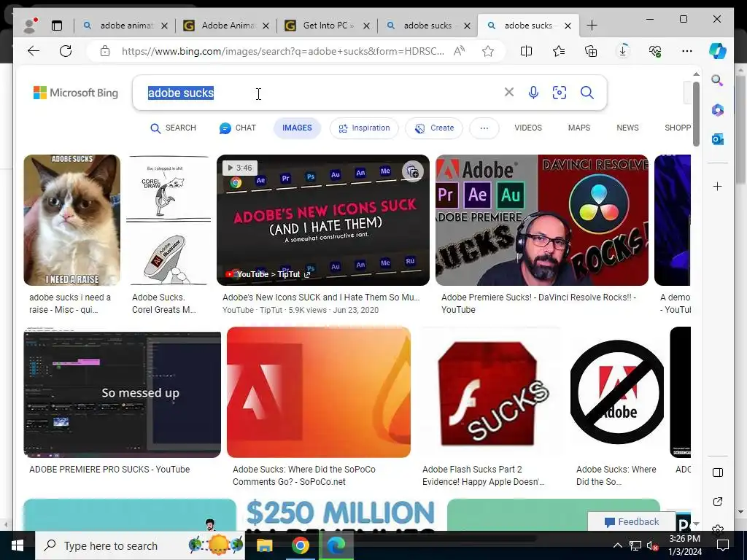Clear the Bing search box text
Screen dimensions: 747x560
click(x=508, y=92)
